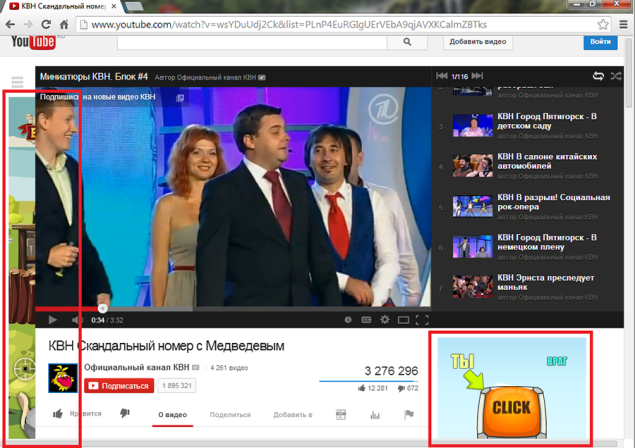
Task: Switch to theater mode
Action: click(403, 320)
